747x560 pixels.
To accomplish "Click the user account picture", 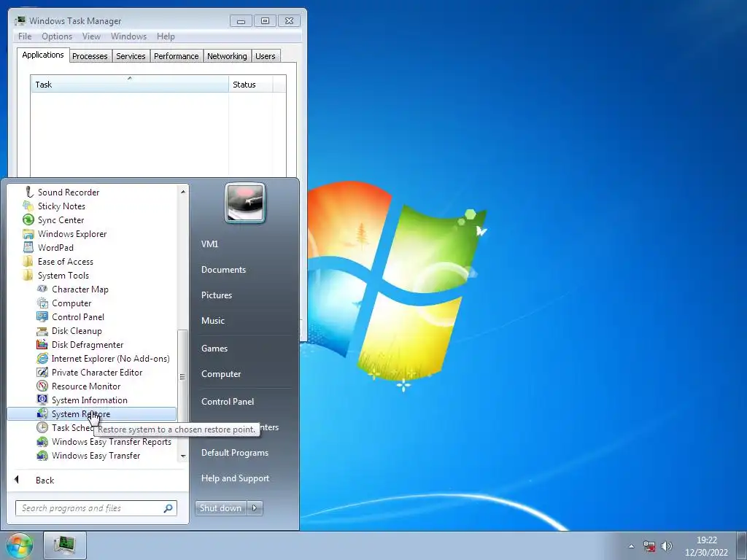I will click(245, 203).
